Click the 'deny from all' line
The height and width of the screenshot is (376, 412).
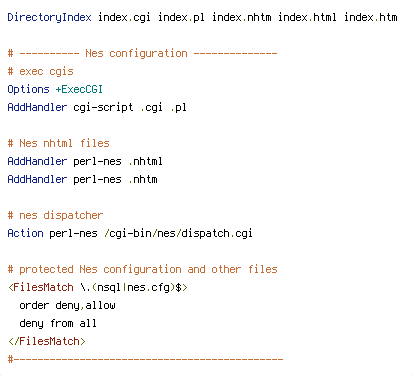pos(58,323)
